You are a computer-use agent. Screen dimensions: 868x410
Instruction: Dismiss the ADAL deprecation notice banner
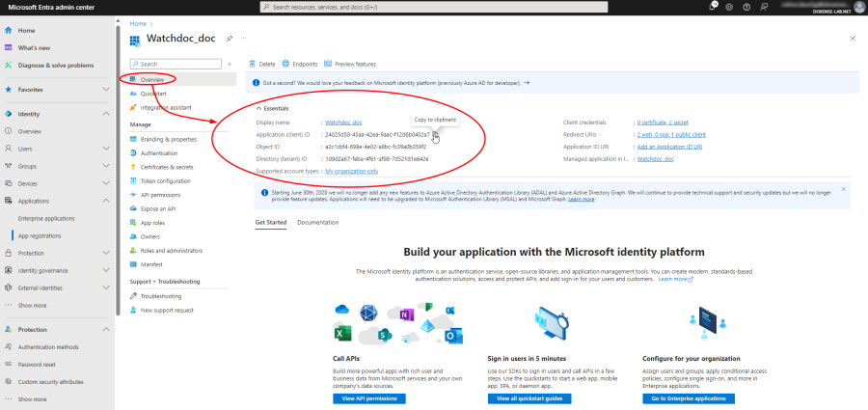[846, 188]
